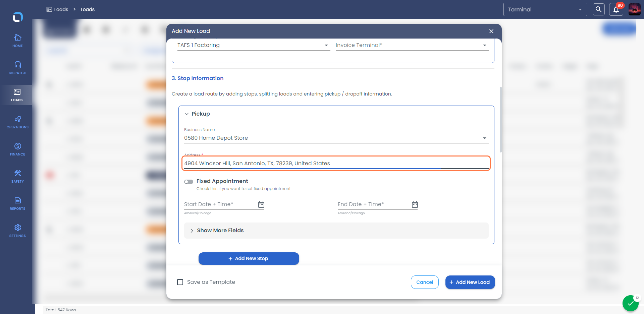Open the Home section in sidebar

[x=17, y=41]
